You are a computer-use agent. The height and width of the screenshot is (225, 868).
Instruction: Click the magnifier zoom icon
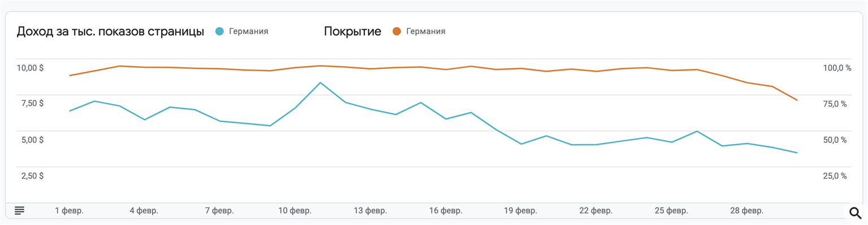(x=856, y=213)
